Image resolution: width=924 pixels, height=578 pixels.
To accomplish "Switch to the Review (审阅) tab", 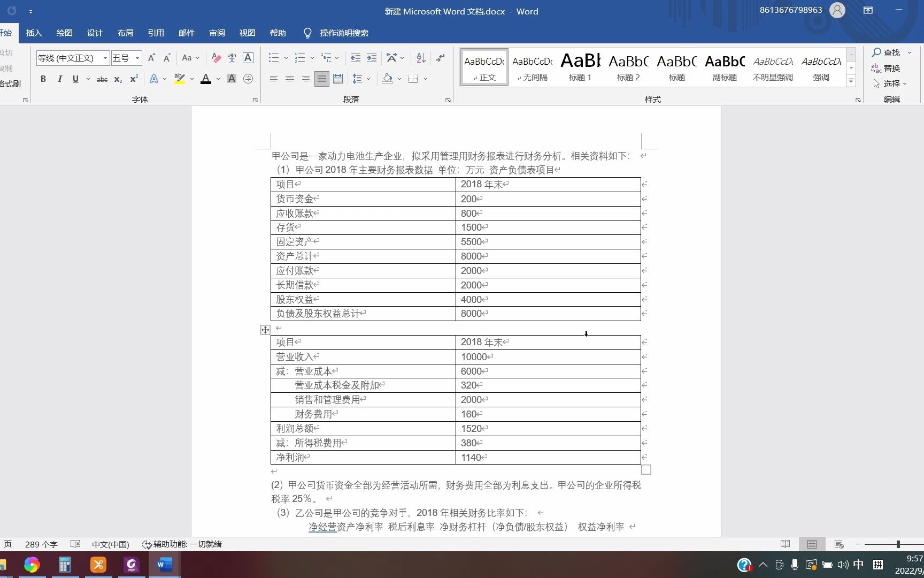I will [217, 33].
